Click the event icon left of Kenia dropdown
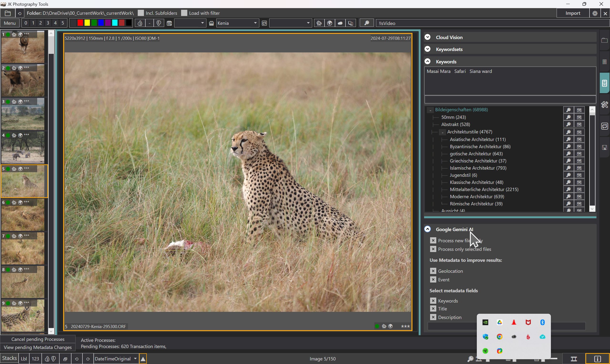The width and height of the screenshot is (610, 364). tap(211, 23)
